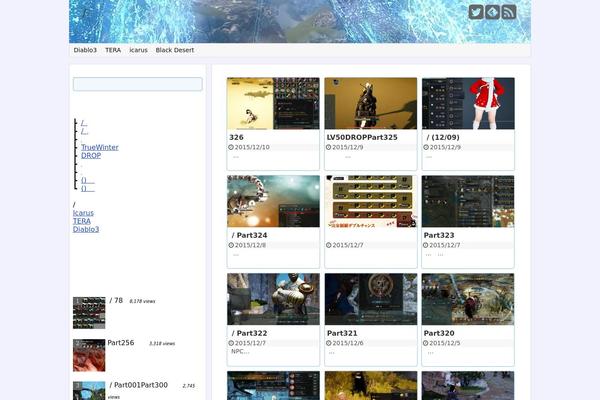Open the Diablo3 menu item
Viewport: 600px width, 400px height.
(85, 50)
